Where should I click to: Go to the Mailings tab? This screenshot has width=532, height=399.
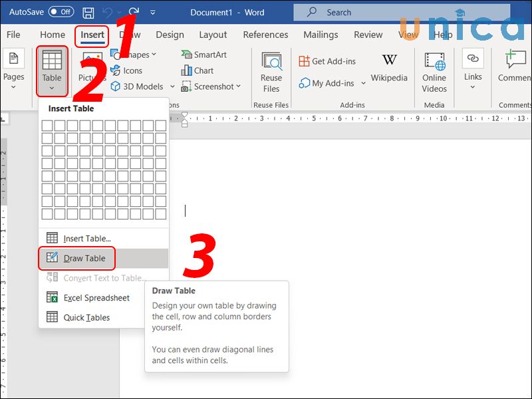coord(321,35)
